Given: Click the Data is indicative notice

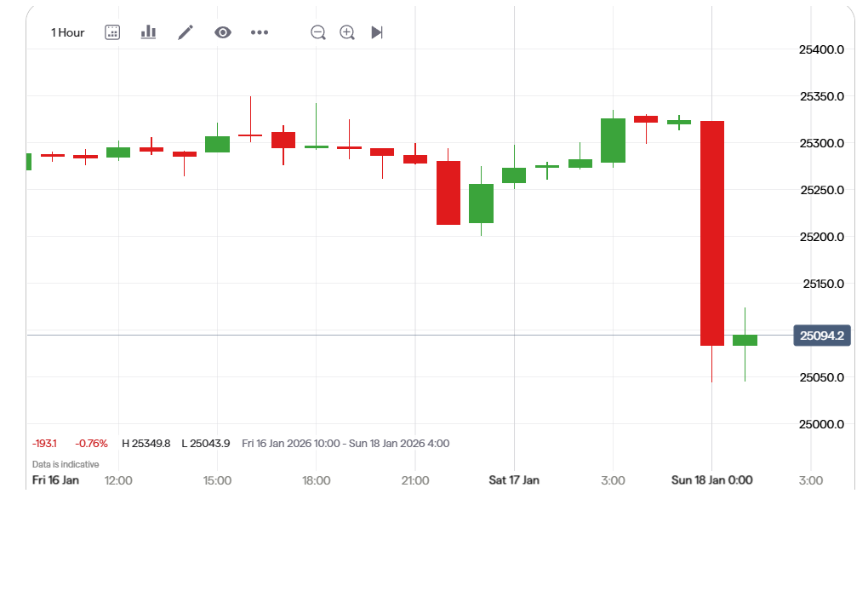Looking at the screenshot, I should coord(66,464).
